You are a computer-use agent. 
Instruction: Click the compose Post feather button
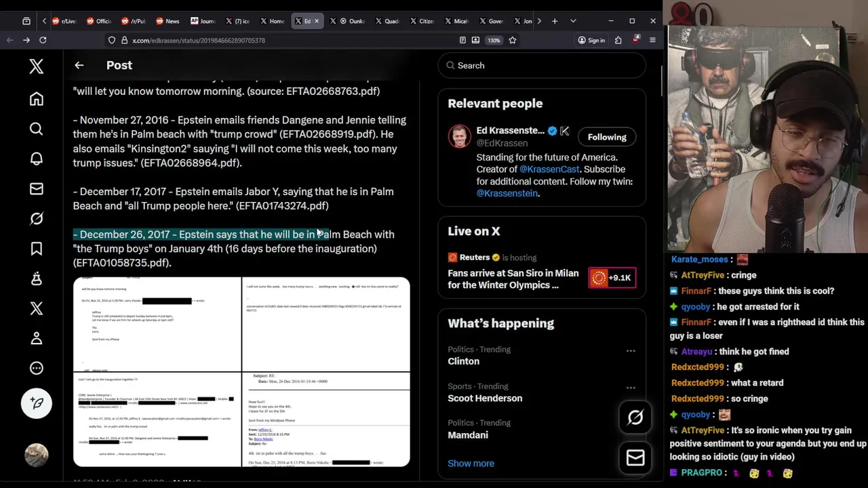pyautogui.click(x=36, y=403)
